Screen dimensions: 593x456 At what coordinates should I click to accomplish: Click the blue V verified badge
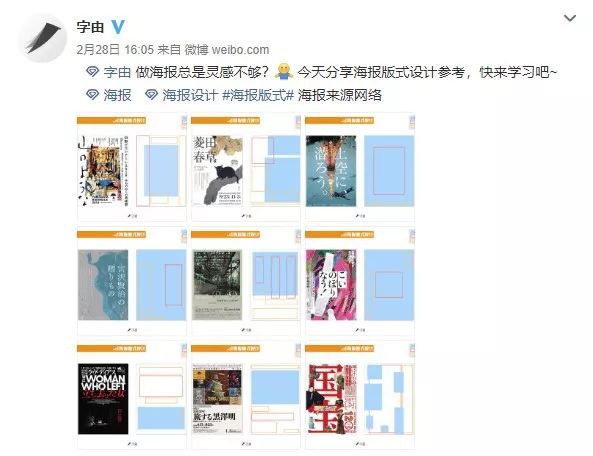pos(118,27)
